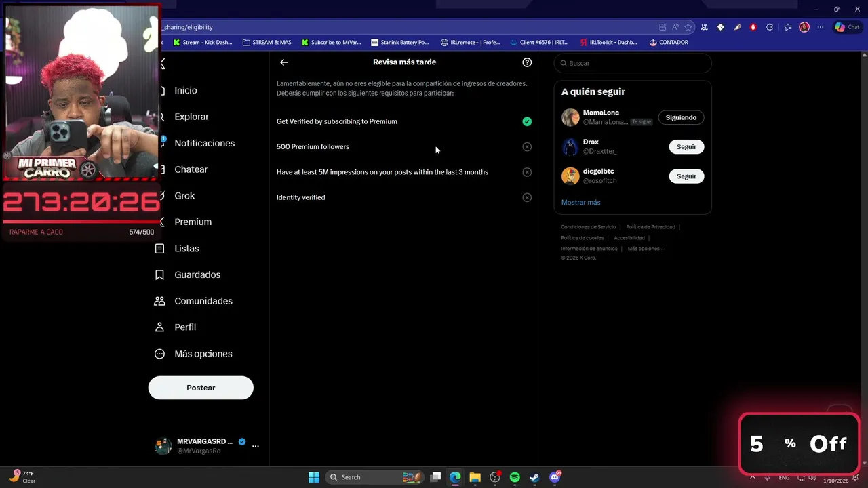Image resolution: width=868 pixels, height=488 pixels.
Task: Open Grok in the sidebar
Action: pos(184,196)
